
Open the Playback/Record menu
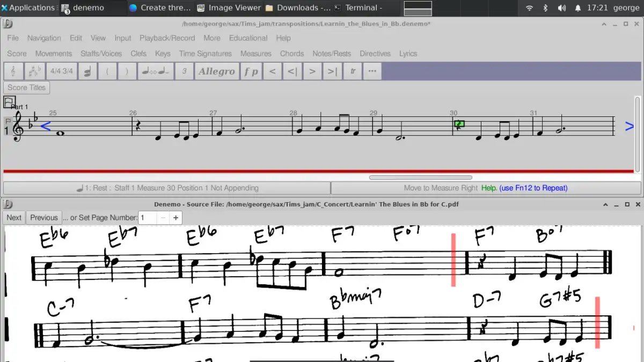[x=167, y=38]
